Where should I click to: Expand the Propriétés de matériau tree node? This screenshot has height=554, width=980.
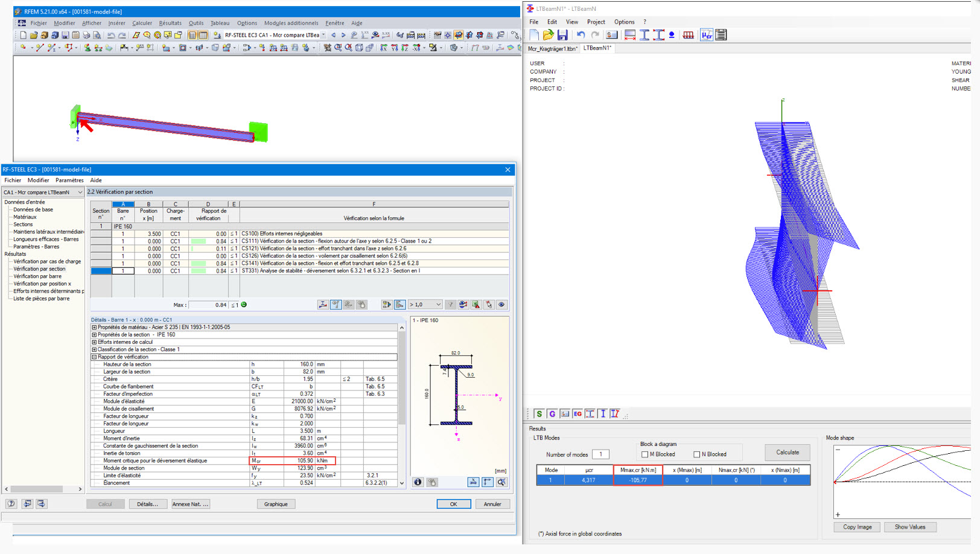click(94, 327)
